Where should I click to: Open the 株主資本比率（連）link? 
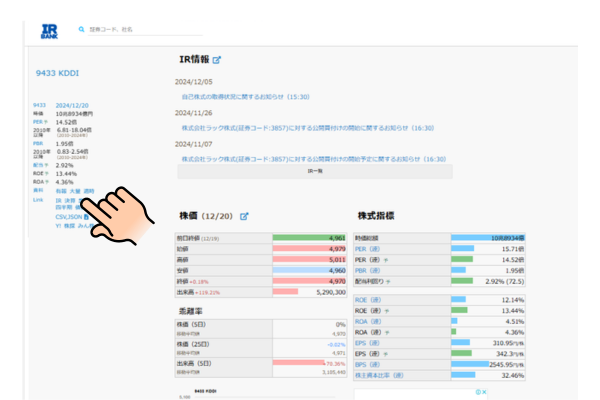click(x=379, y=376)
